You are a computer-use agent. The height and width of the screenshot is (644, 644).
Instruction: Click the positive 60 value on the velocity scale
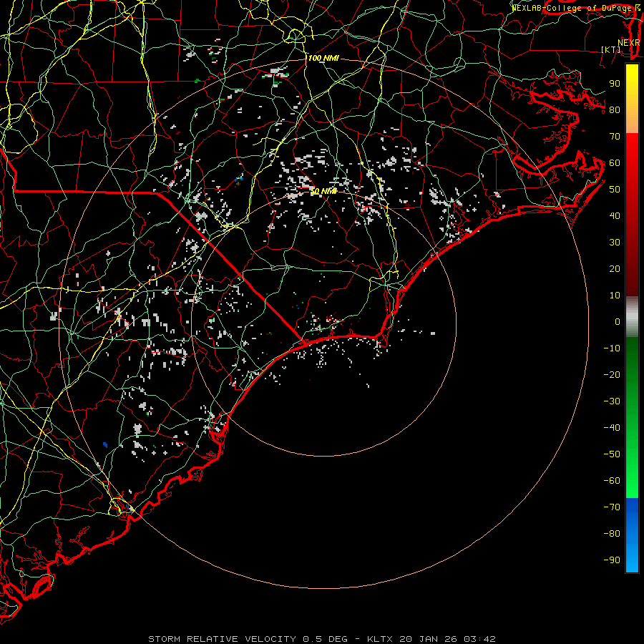[x=615, y=162]
